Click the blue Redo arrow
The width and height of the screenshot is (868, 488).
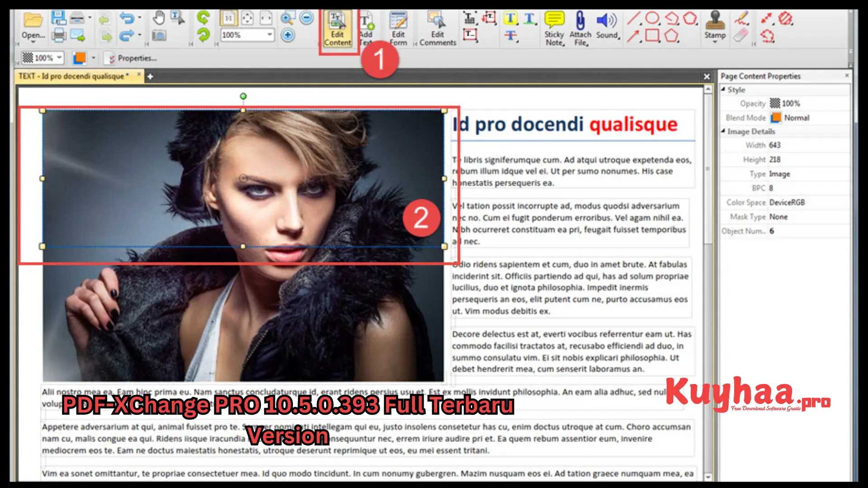(x=127, y=35)
